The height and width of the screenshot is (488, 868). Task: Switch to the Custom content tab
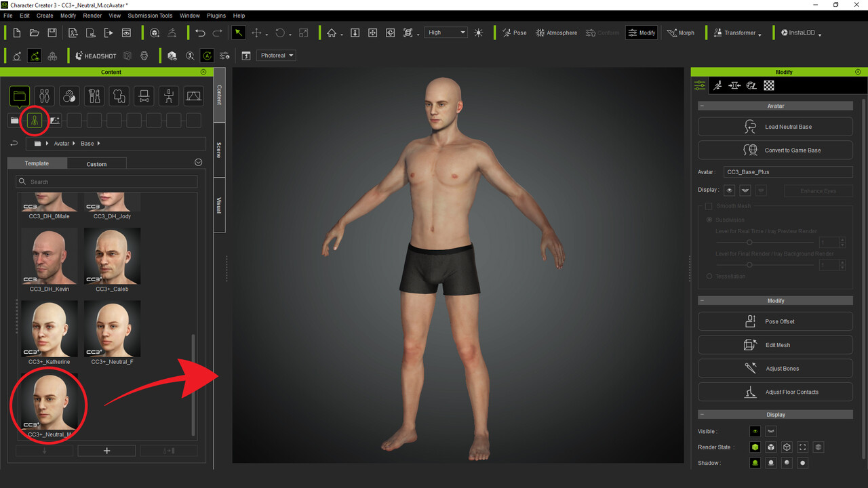96,164
